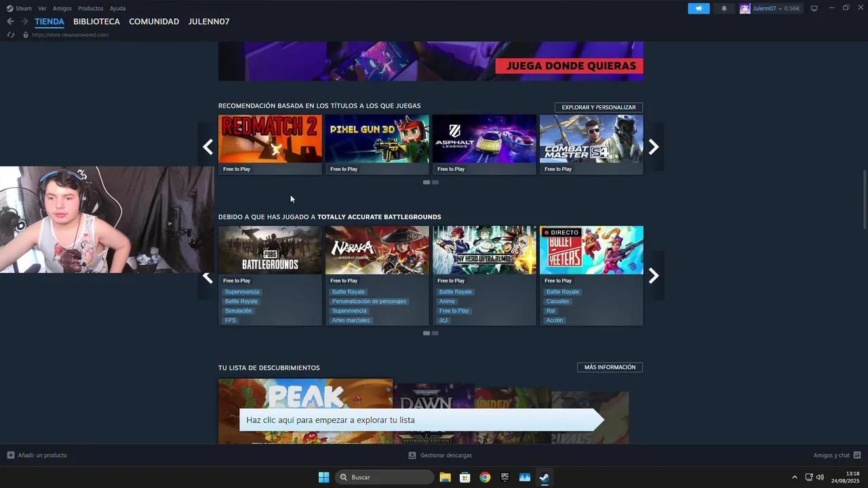This screenshot has height=488, width=868.
Task: Switch to the BIBLIOTECA tab
Action: click(96, 22)
